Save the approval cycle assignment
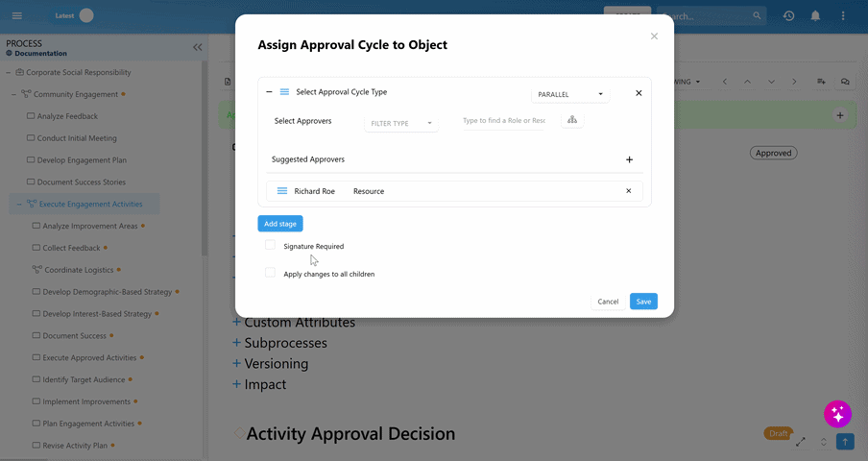The height and width of the screenshot is (461, 868). (643, 302)
